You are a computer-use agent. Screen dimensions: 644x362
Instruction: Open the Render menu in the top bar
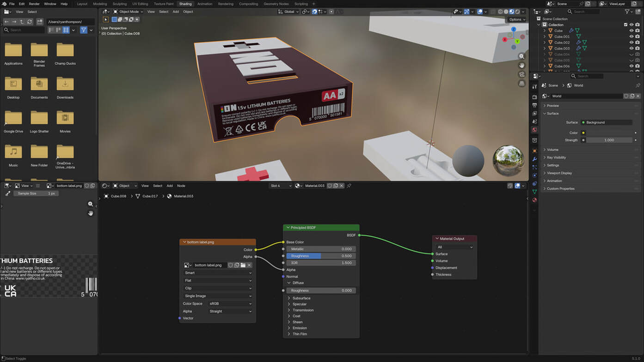pyautogui.click(x=34, y=4)
